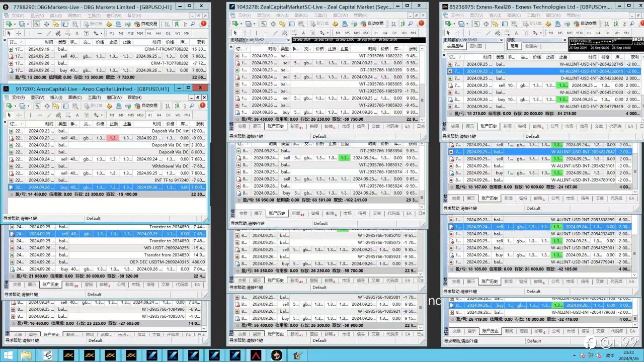This screenshot has height=362, width=644.
Task: Open 帮助(H) menu in Anzo Capital window
Action: point(134,97)
